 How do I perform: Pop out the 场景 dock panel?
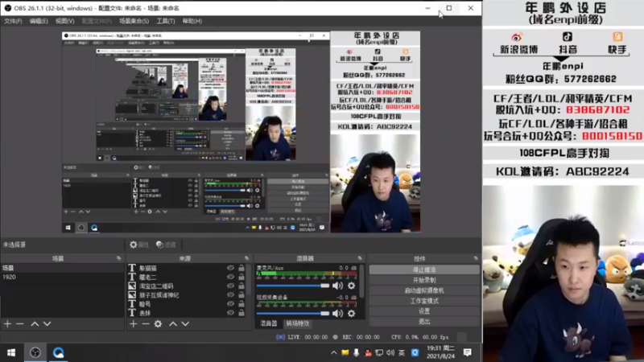click(118, 258)
